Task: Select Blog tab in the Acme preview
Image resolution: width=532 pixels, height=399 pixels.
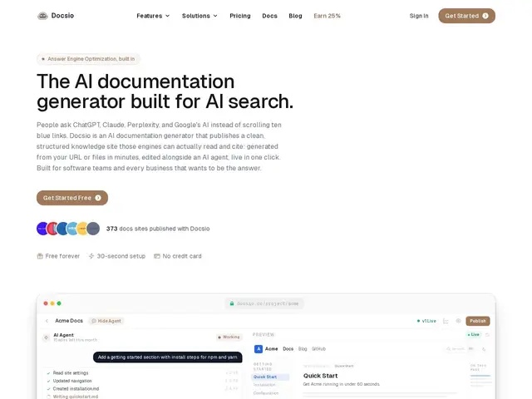Action: coord(303,349)
